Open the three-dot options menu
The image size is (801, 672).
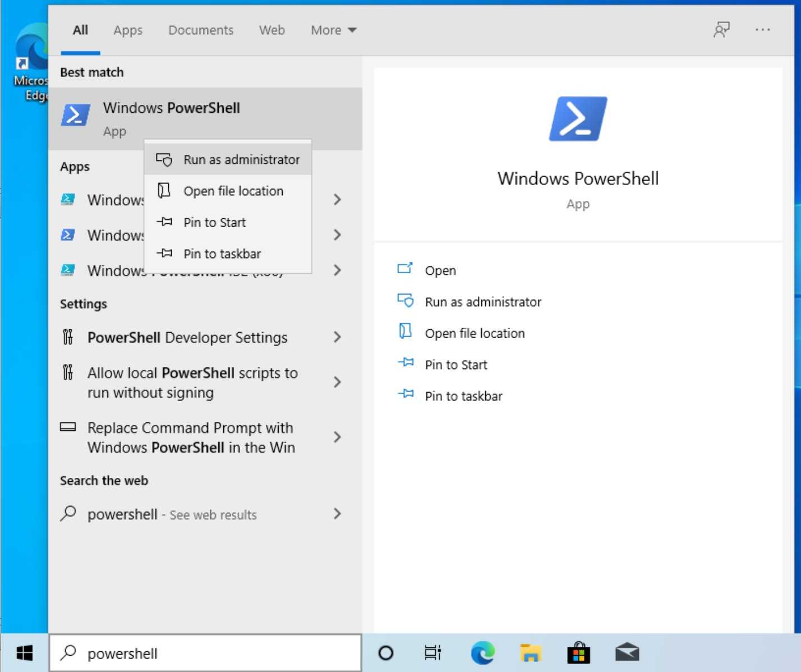762,30
